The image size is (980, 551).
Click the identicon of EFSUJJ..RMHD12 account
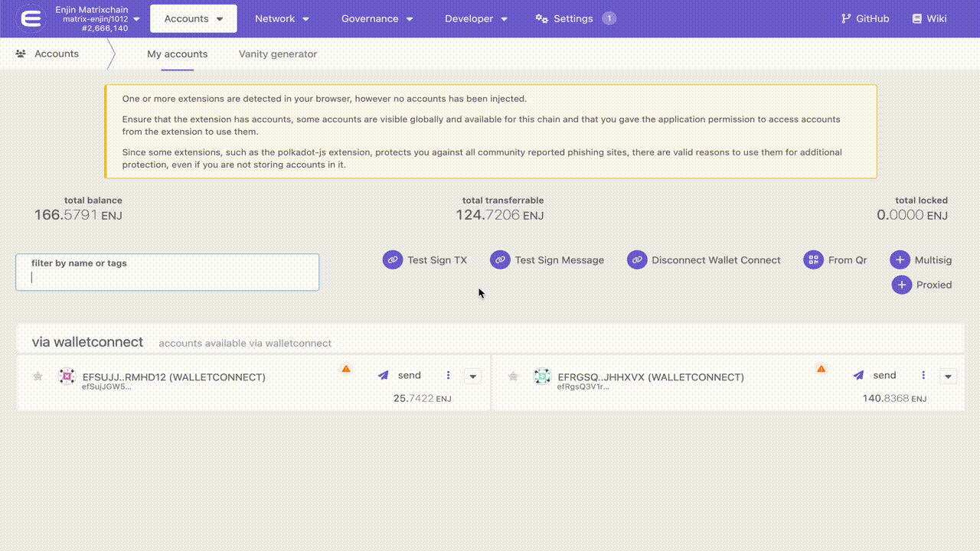67,377
